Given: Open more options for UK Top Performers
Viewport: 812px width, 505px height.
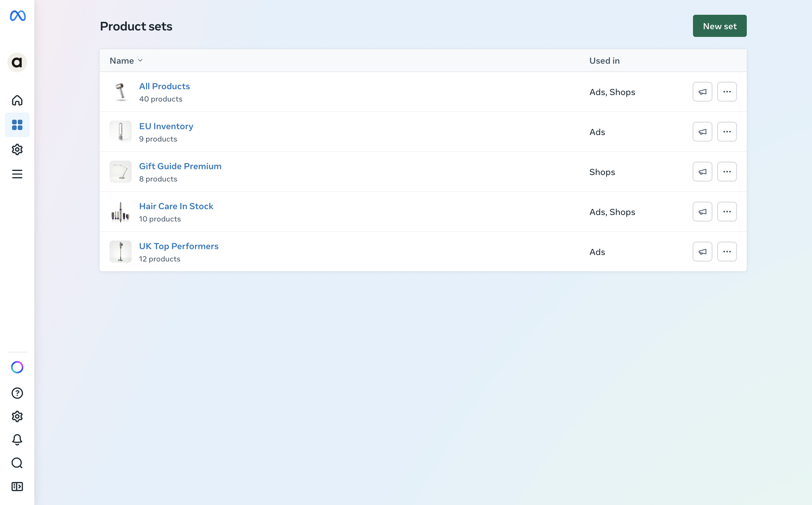Looking at the screenshot, I should click(x=727, y=251).
